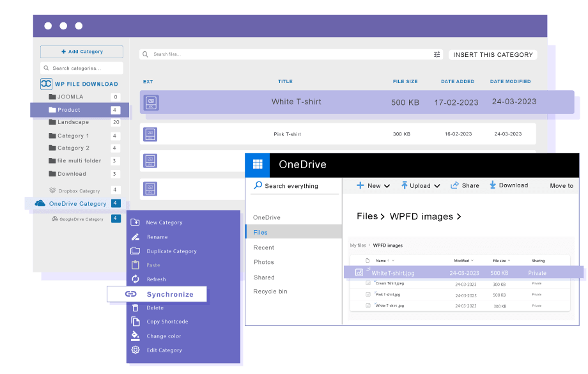Pick Change color from the context menu
Screen dimensions: 588x374
point(164,336)
